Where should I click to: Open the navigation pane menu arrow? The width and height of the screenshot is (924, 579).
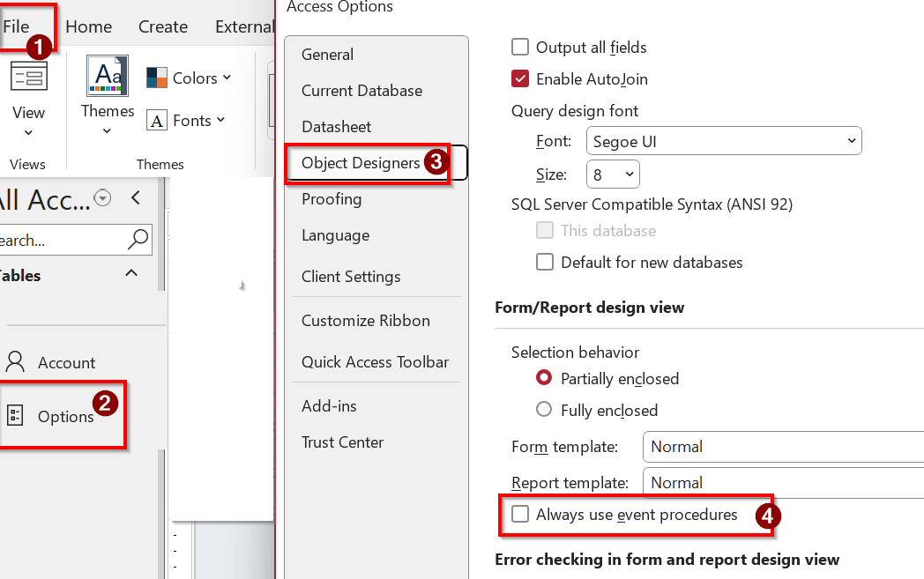coord(102,198)
